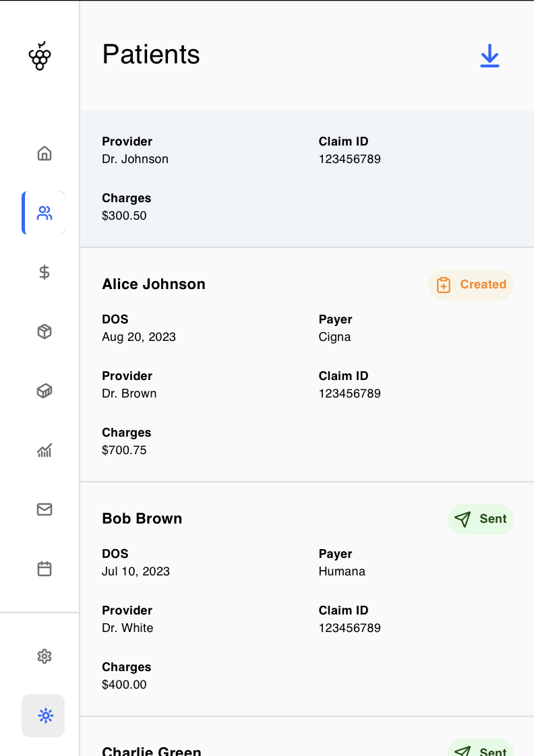The image size is (534, 756).
Task: Click the grape logo icon
Action: (x=40, y=56)
